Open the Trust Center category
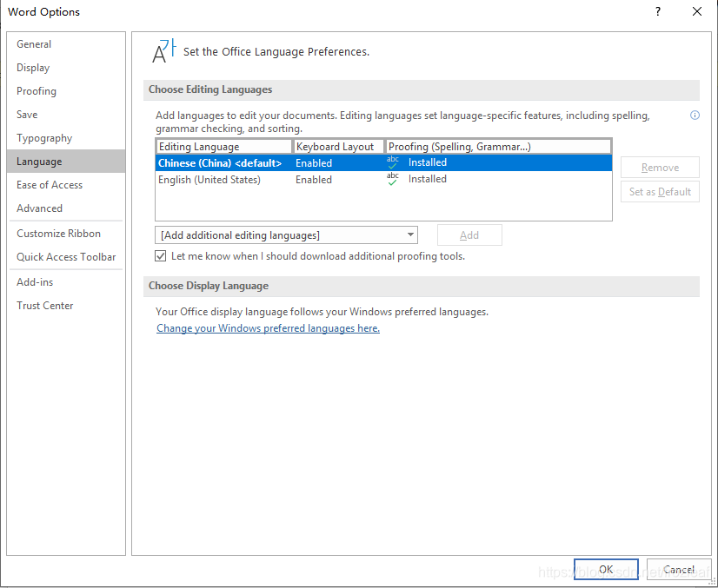The image size is (718, 588). click(x=66, y=305)
